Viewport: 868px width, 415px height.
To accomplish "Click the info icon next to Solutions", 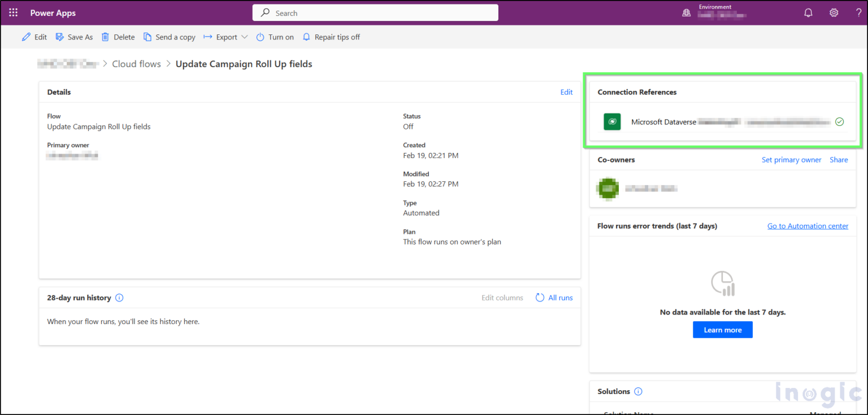I will (638, 391).
